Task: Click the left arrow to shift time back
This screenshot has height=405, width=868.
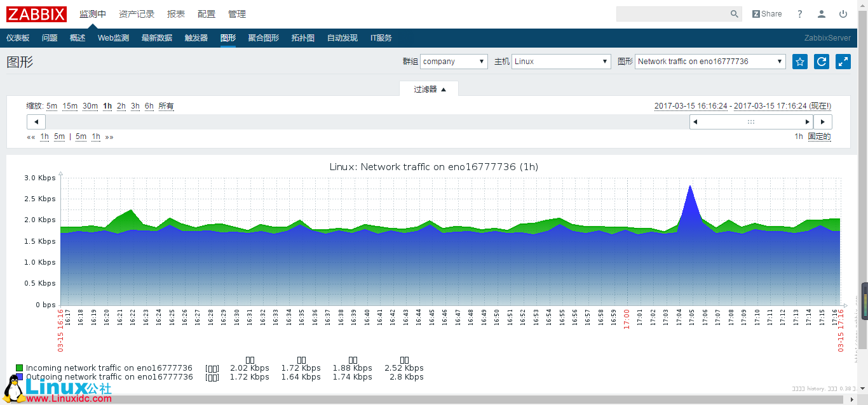Action: click(x=36, y=121)
